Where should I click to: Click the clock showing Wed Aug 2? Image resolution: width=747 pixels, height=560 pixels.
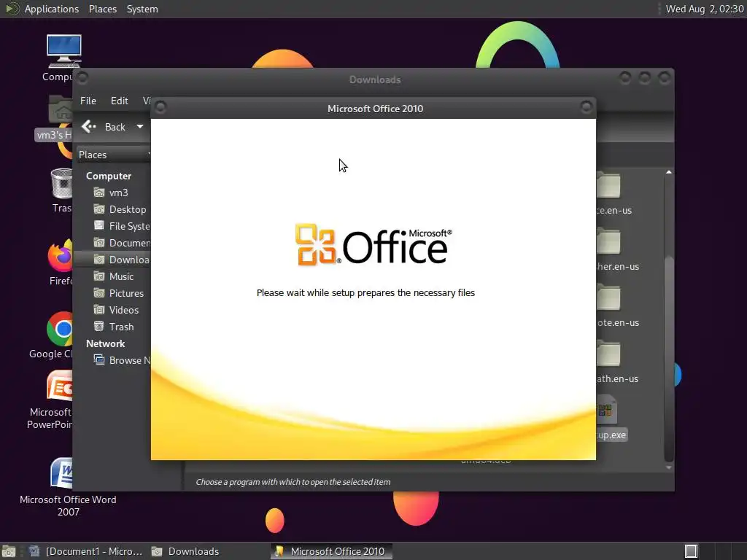click(x=704, y=9)
